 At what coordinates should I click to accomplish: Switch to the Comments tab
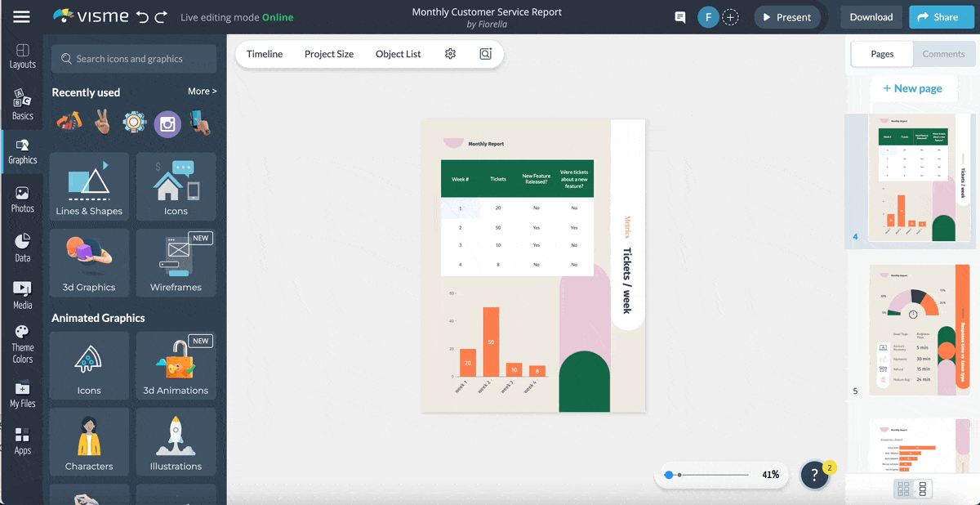coord(943,54)
